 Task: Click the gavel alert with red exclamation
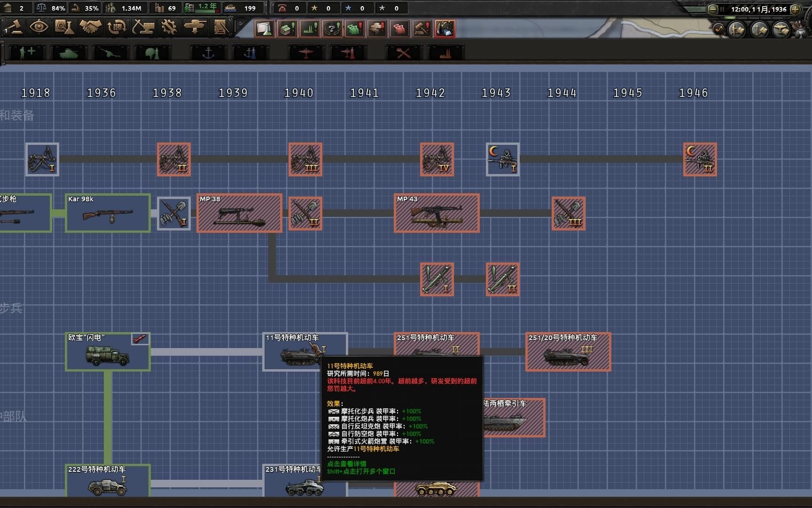pyautogui.click(x=422, y=29)
